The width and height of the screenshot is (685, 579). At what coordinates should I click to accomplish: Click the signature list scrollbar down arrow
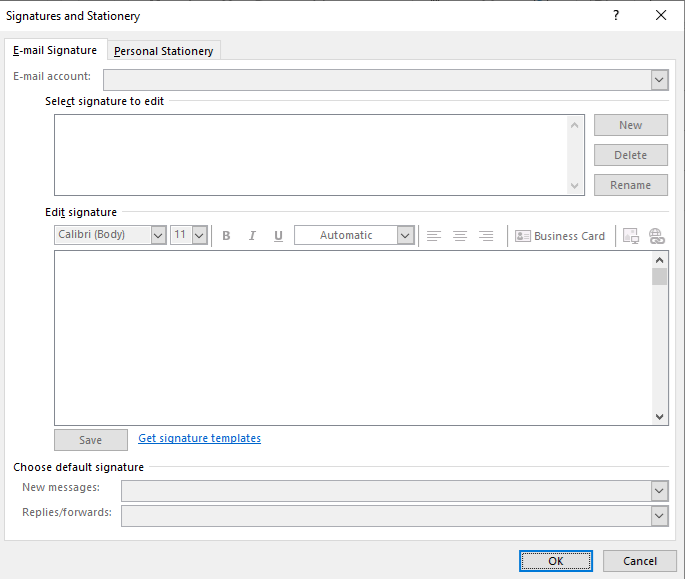tap(574, 186)
